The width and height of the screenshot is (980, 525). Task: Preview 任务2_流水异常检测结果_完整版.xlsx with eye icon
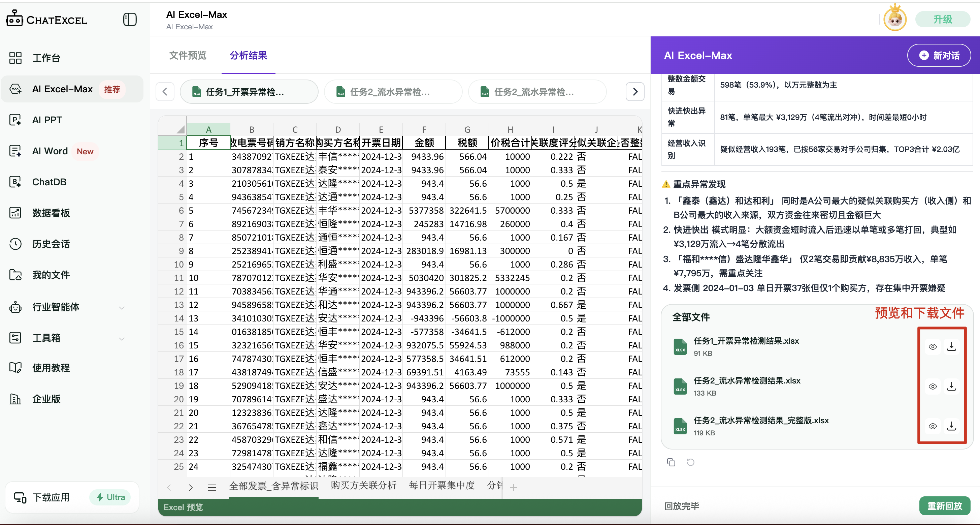(933, 426)
